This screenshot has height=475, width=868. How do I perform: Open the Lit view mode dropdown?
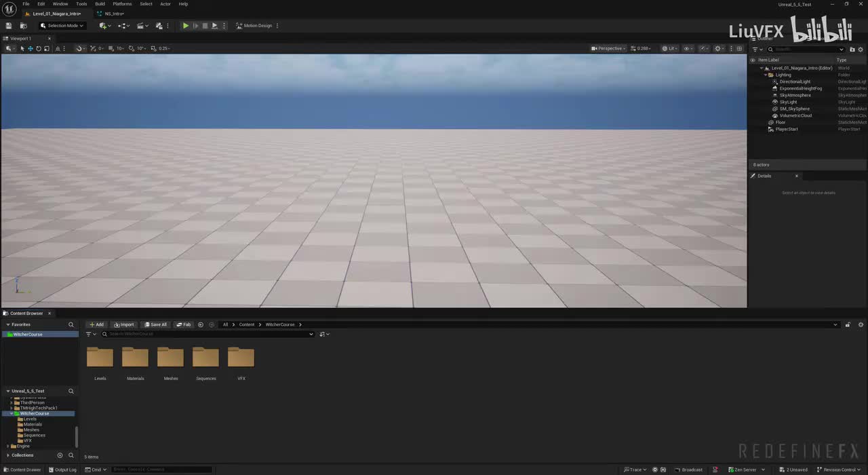(x=670, y=48)
